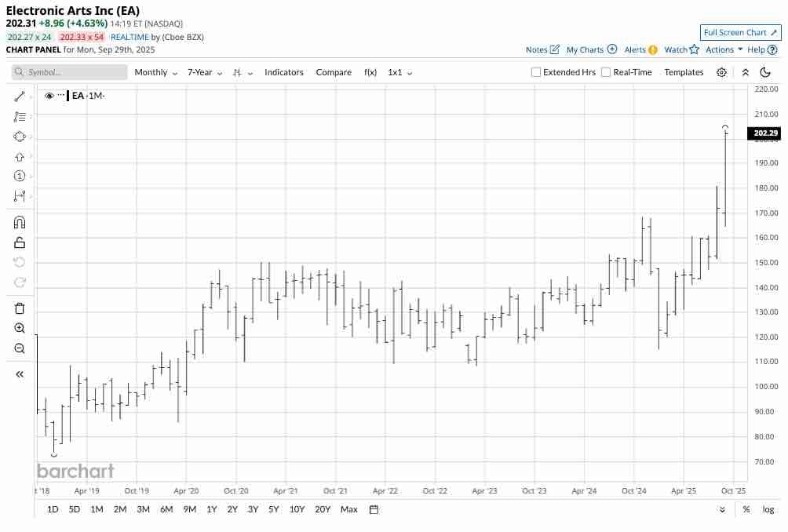The height and width of the screenshot is (532, 788).
Task: Open the Templates menu
Action: [684, 72]
